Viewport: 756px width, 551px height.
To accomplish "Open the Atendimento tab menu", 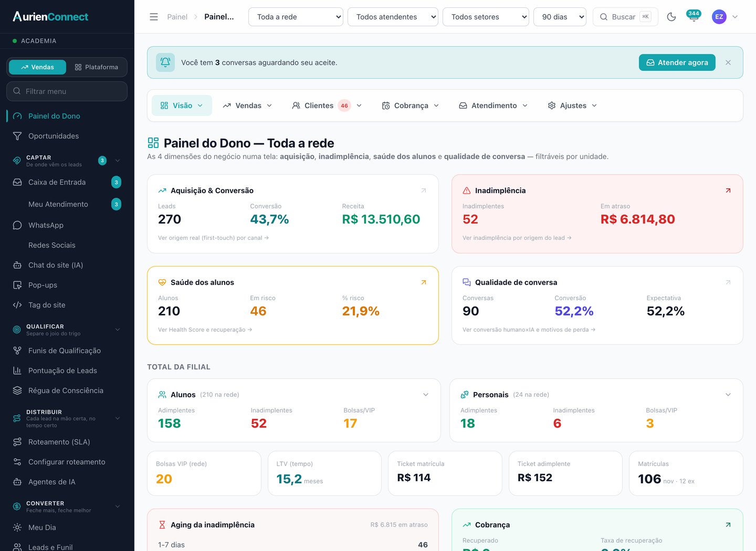I will 493,105.
